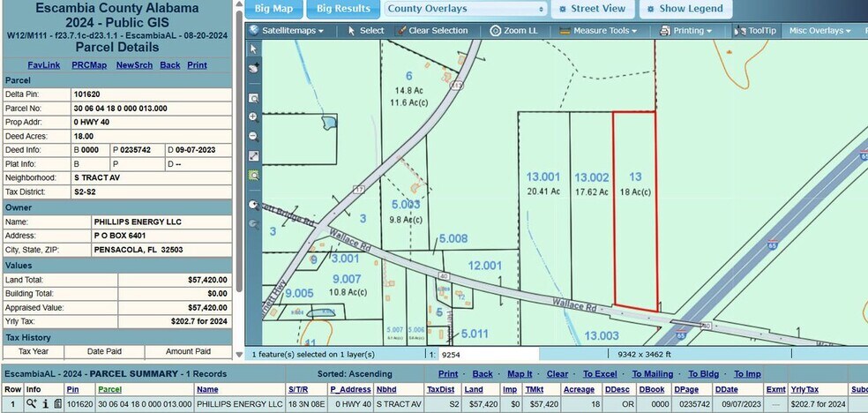Image resolution: width=868 pixels, height=413 pixels.
Task: Switch to the Big Results tab
Action: point(343,9)
